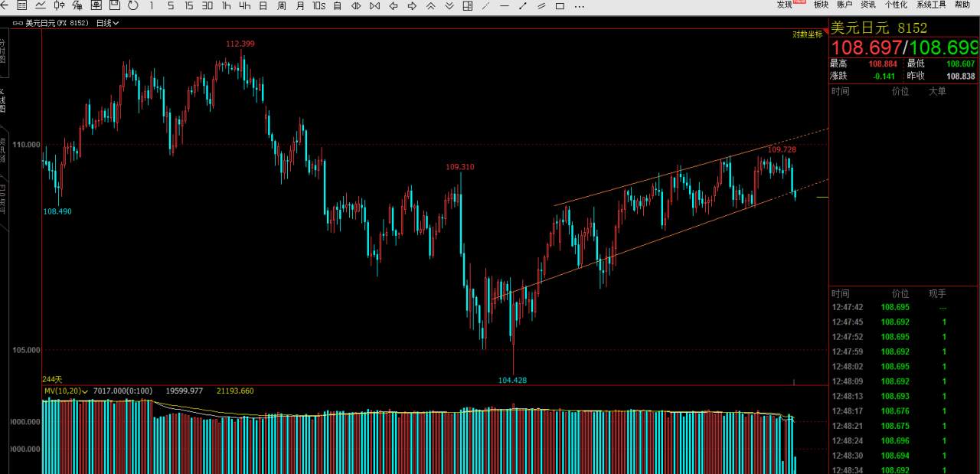980x474 pixels.
Task: Select the 30-minute period button
Action: [x=207, y=5]
